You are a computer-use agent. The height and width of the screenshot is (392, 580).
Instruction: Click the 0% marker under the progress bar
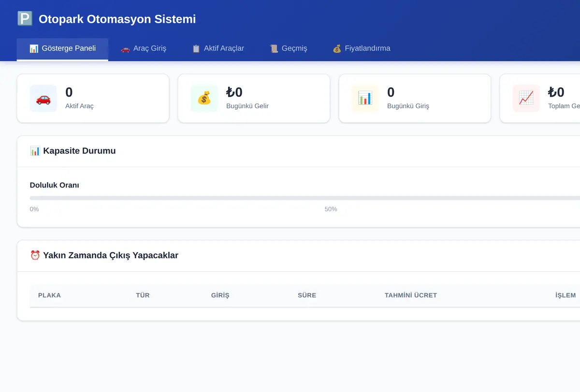34,209
